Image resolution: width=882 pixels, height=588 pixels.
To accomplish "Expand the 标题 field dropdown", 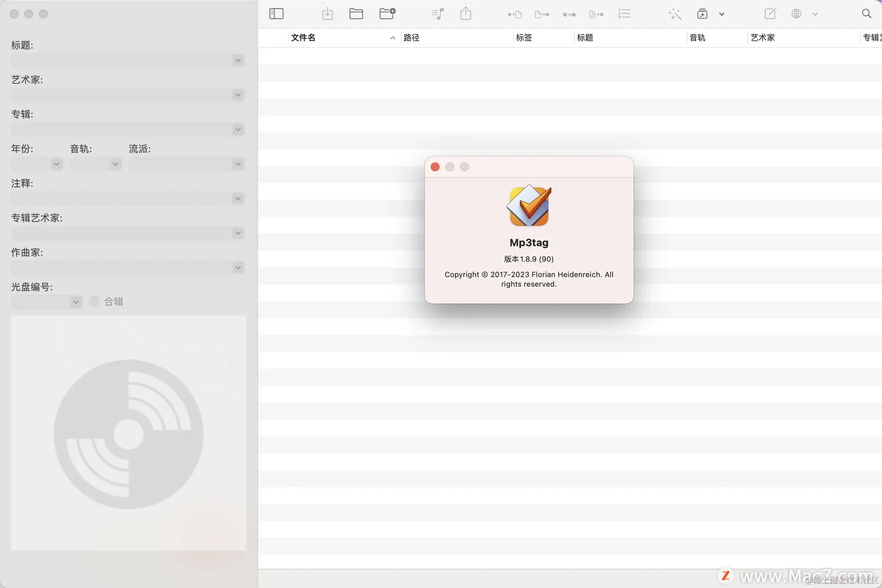I will coord(238,60).
